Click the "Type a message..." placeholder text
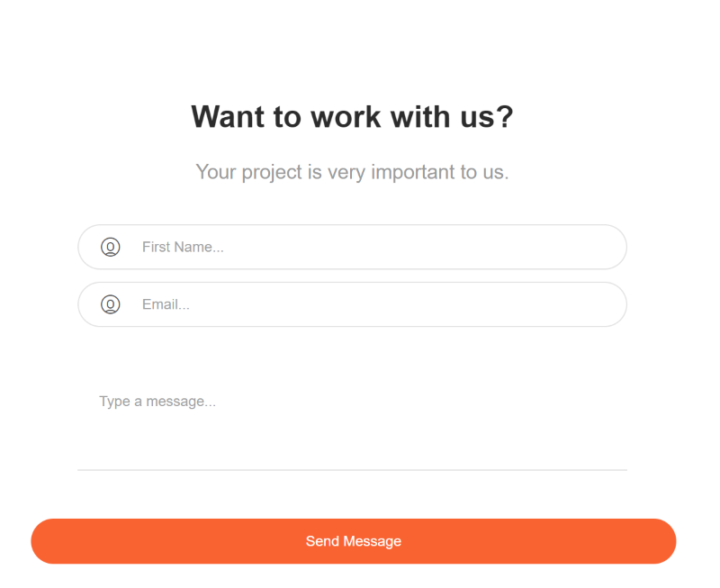The width and height of the screenshot is (720, 588). tap(157, 402)
